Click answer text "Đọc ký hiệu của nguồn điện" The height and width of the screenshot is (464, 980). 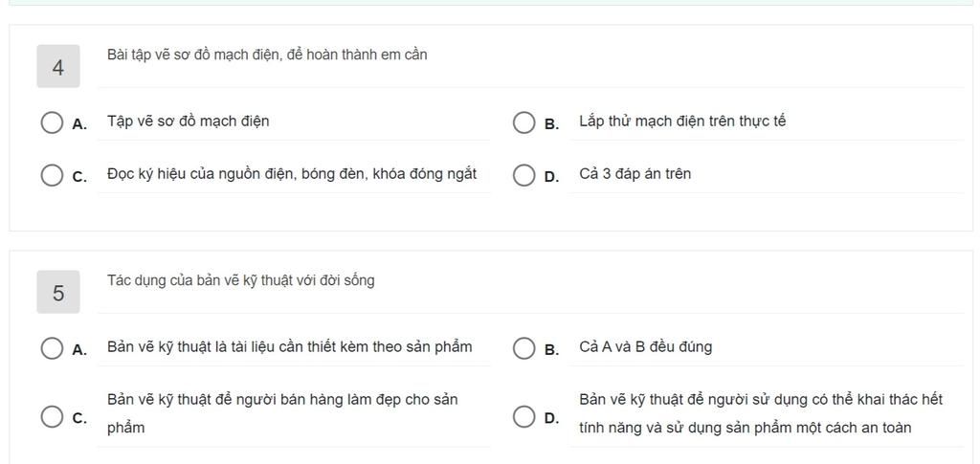[291, 174]
